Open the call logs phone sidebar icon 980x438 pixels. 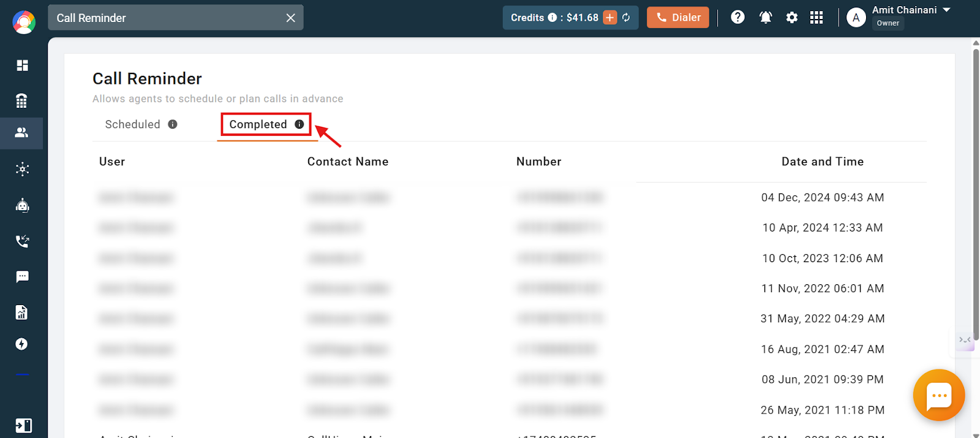22,241
